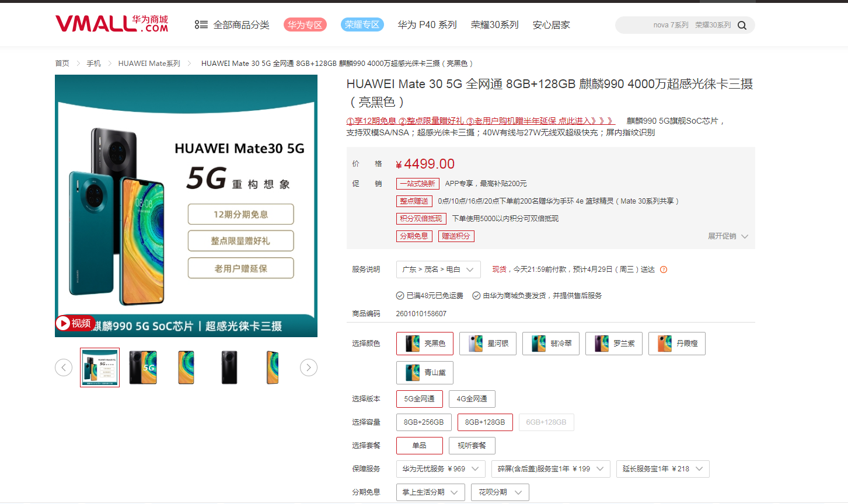Viewport: 848px width, 504px height.
Task: Select the front-view green phone thumbnail
Action: tap(186, 367)
